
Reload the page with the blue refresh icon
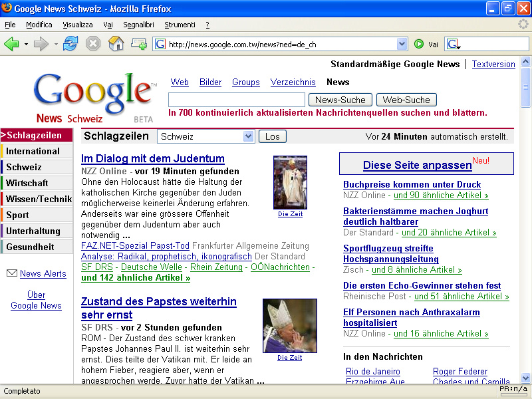(x=70, y=44)
